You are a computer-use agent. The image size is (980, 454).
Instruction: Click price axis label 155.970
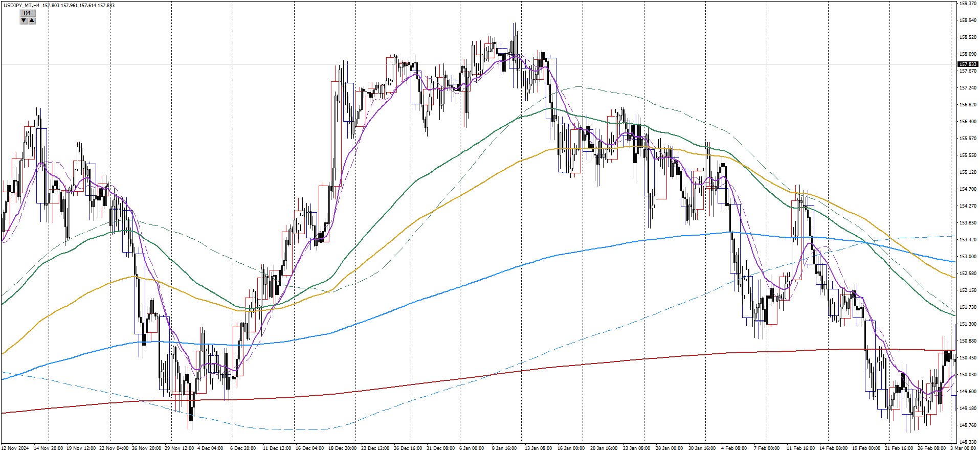pos(968,139)
